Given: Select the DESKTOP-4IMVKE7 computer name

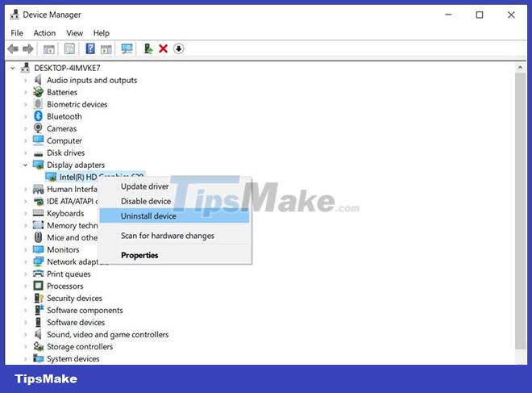Looking at the screenshot, I should pos(67,68).
